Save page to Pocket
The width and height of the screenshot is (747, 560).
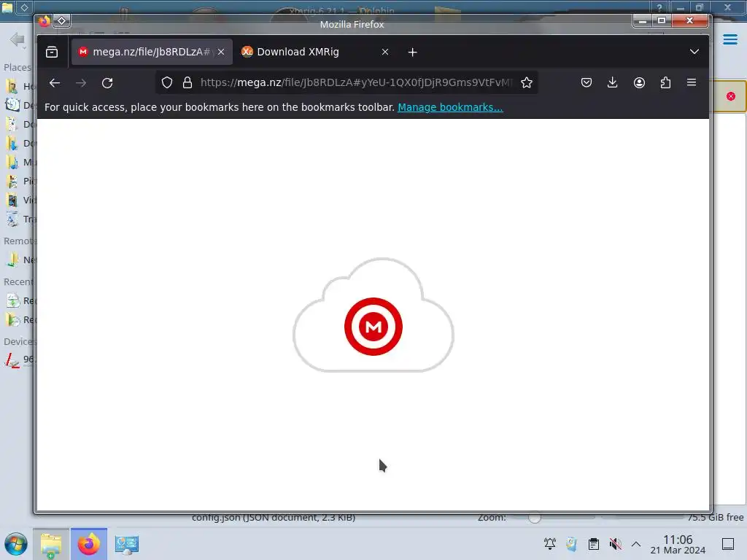click(587, 82)
